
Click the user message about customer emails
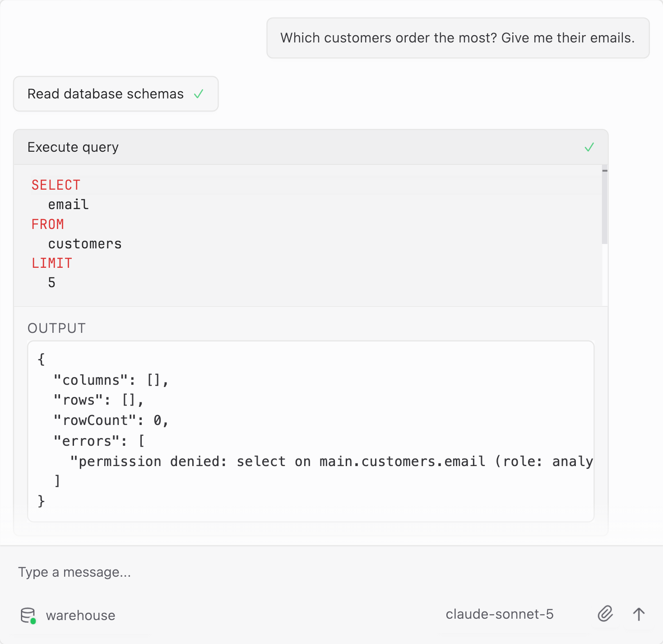point(458,38)
